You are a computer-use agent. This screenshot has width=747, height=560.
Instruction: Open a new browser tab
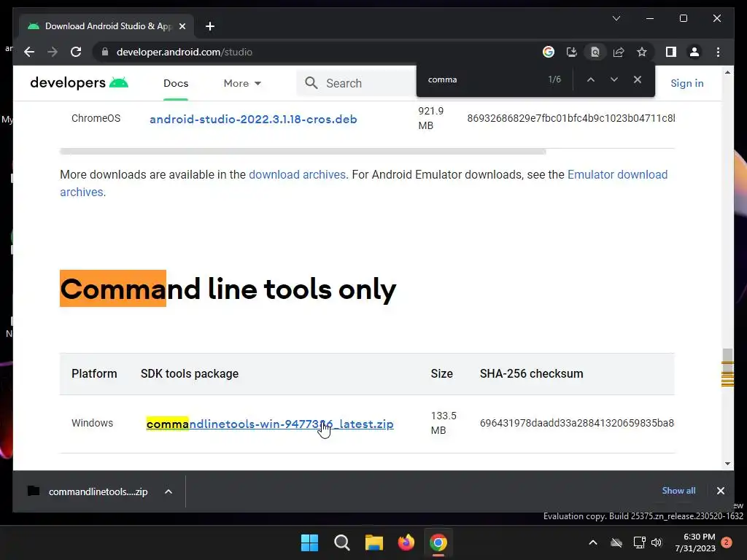coord(210,26)
